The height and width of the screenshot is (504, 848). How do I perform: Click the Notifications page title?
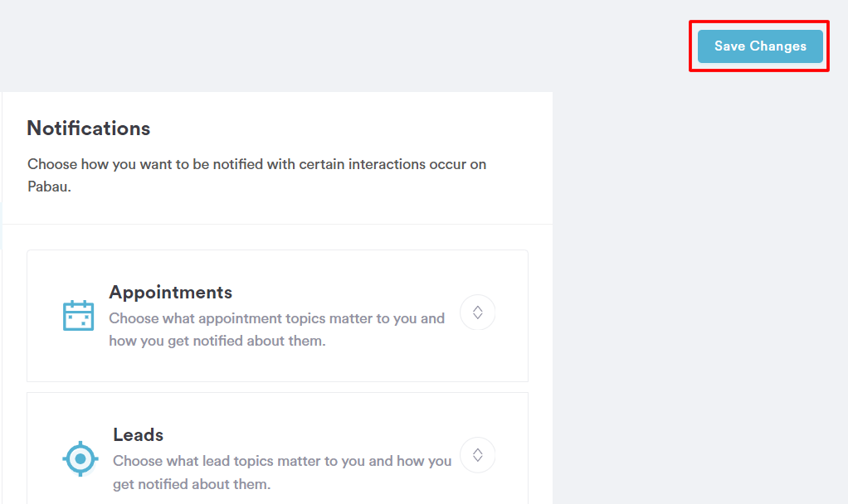tap(89, 128)
